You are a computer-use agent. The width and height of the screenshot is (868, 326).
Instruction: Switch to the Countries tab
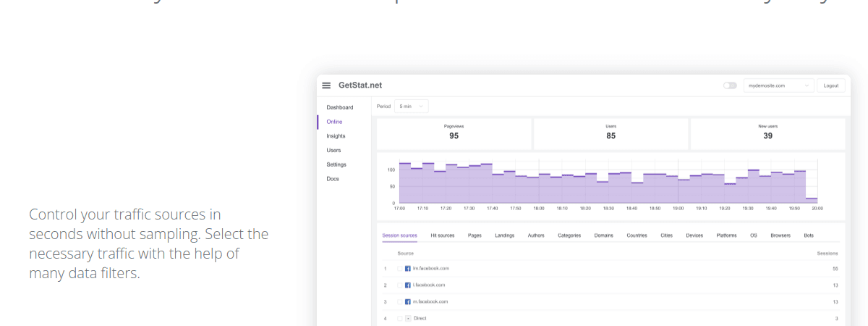tap(637, 235)
